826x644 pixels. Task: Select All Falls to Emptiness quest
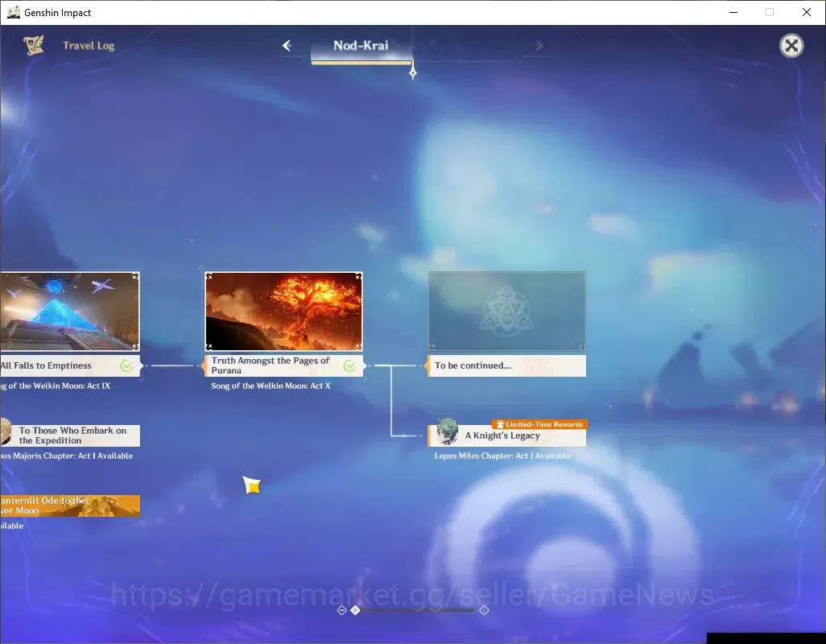coord(69,365)
